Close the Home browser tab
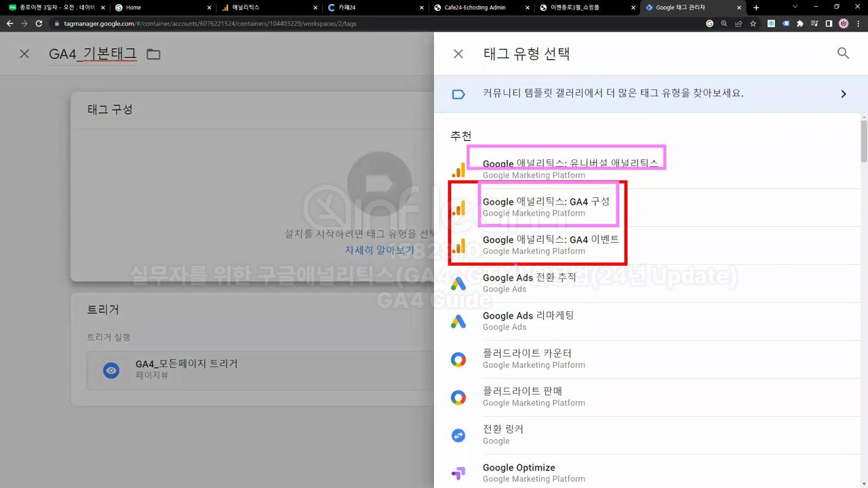The width and height of the screenshot is (868, 488). coord(208,7)
